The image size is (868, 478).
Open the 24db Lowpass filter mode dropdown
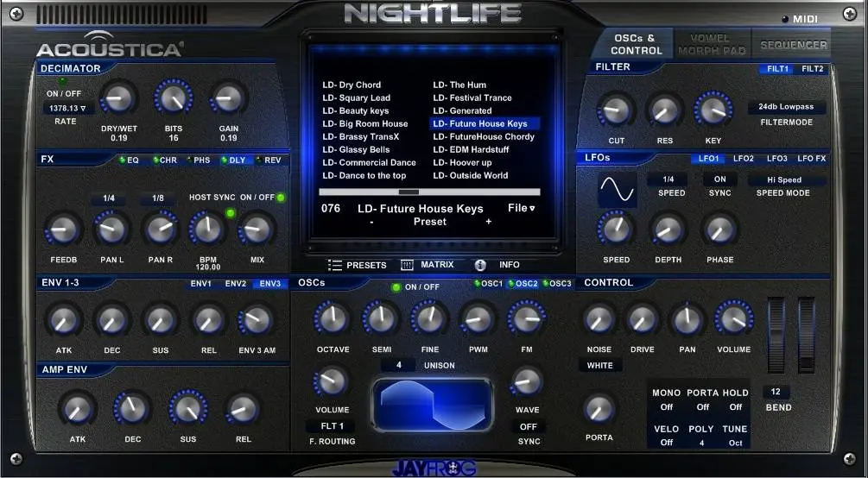point(787,107)
